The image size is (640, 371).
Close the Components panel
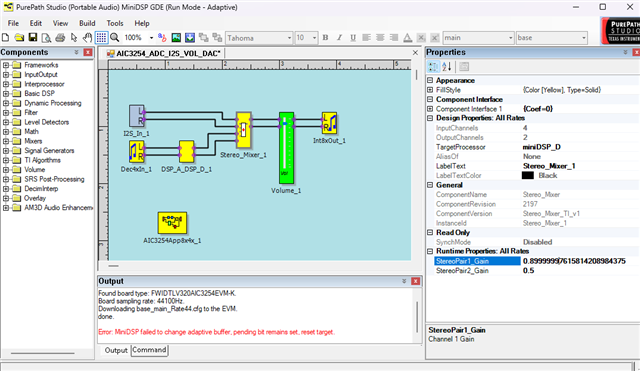(x=88, y=52)
